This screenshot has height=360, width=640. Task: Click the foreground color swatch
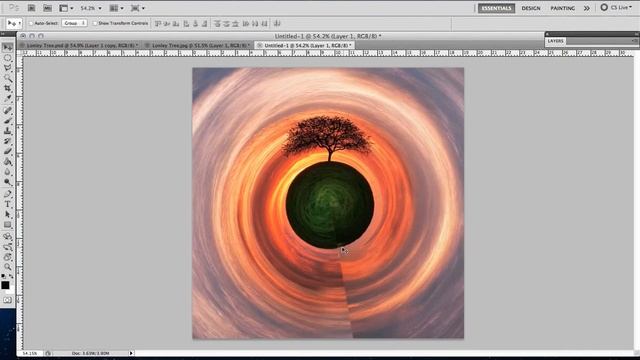[x=5, y=285]
